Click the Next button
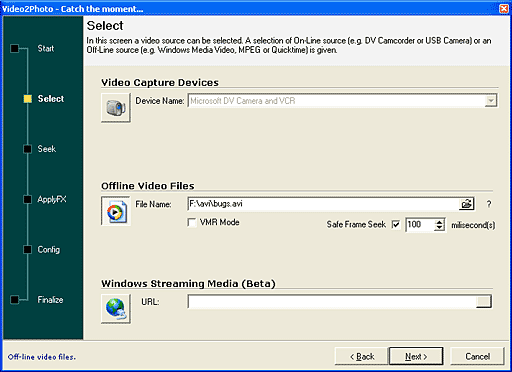Viewport: 512px width, 372px height. point(416,356)
